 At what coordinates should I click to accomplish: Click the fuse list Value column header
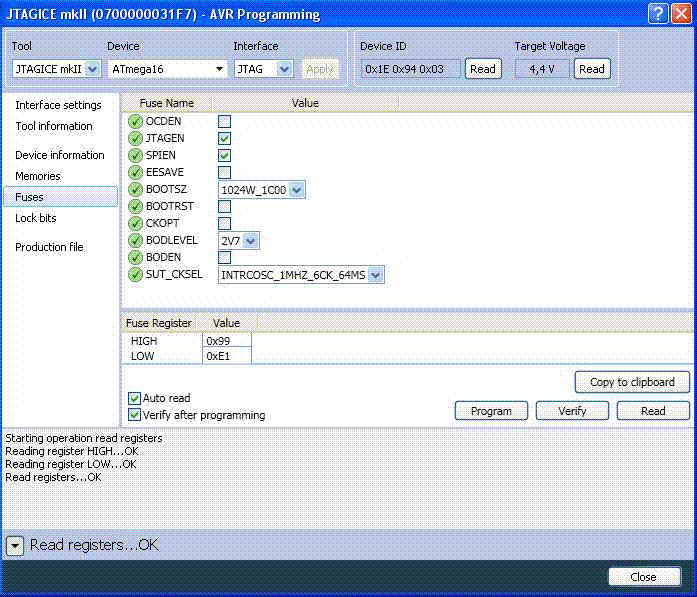pyautogui.click(x=305, y=103)
